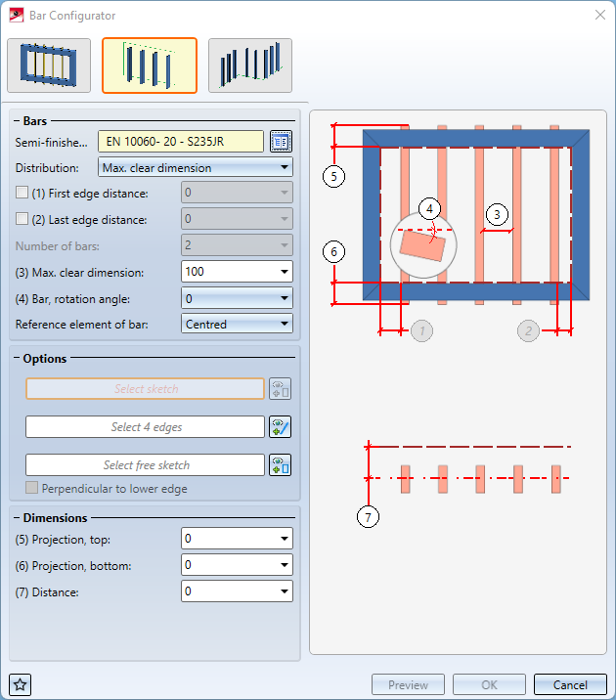Viewport: 616px width, 700px height.
Task: Toggle Perpendicular to lower edge checkbox
Action: tap(31, 488)
